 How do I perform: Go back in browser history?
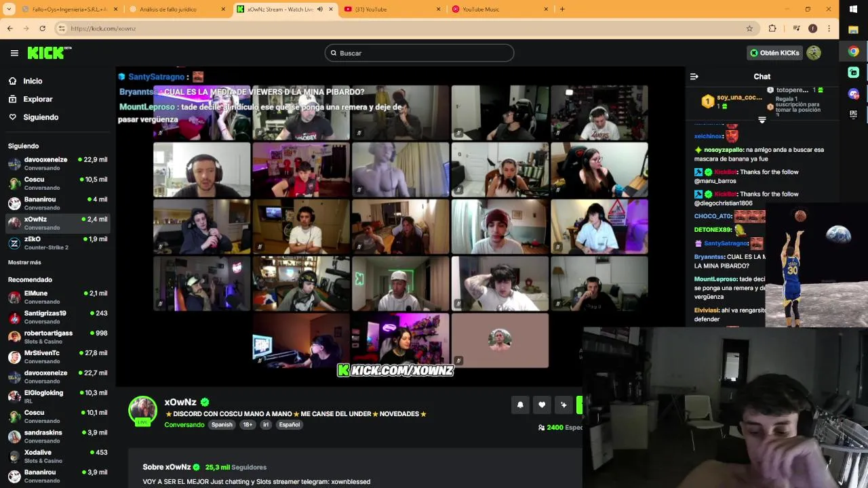coord(10,28)
